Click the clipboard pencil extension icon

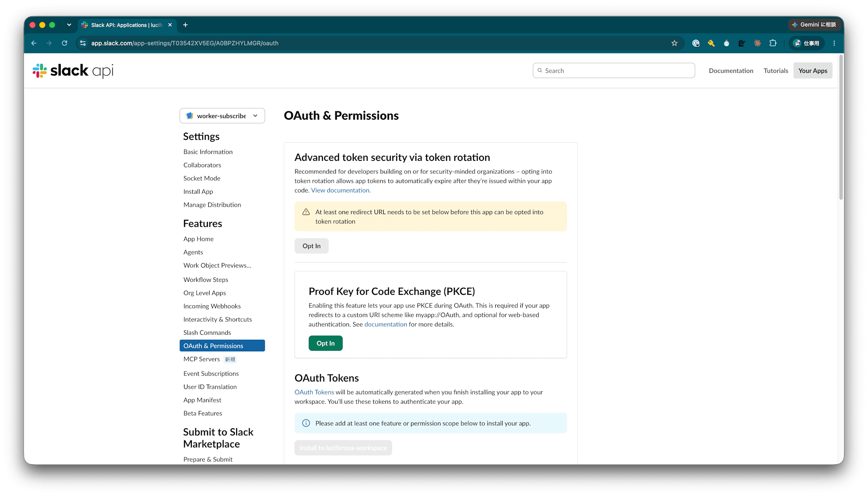pyautogui.click(x=742, y=43)
